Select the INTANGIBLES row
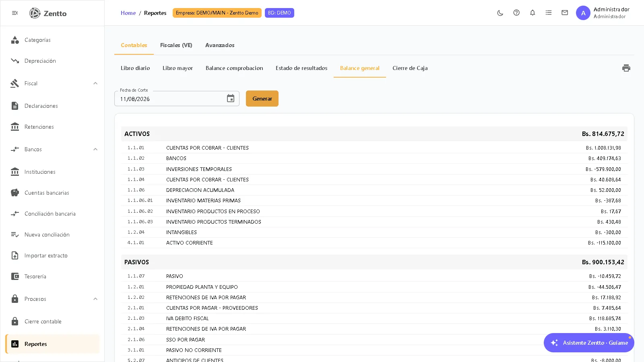This screenshot has width=644, height=362. (374, 232)
